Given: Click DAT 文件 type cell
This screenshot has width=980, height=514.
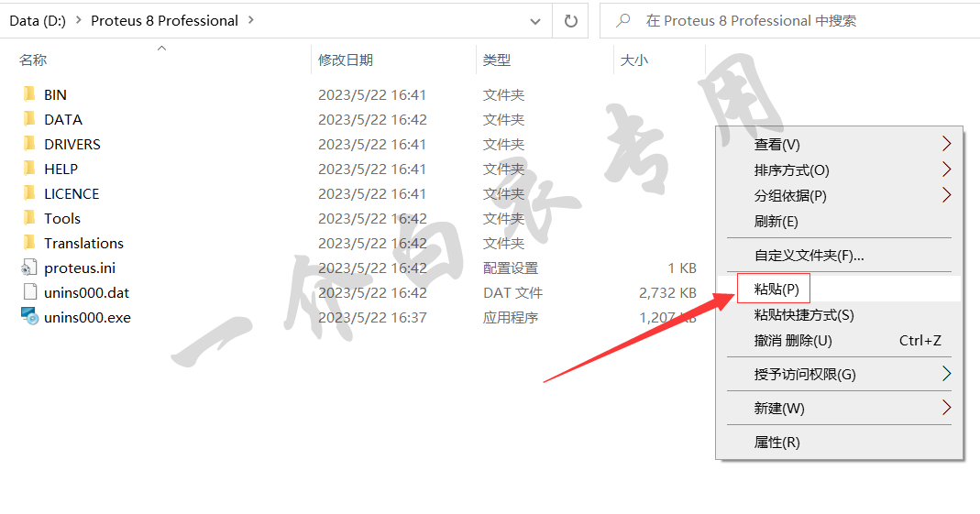Looking at the screenshot, I should point(512,292).
